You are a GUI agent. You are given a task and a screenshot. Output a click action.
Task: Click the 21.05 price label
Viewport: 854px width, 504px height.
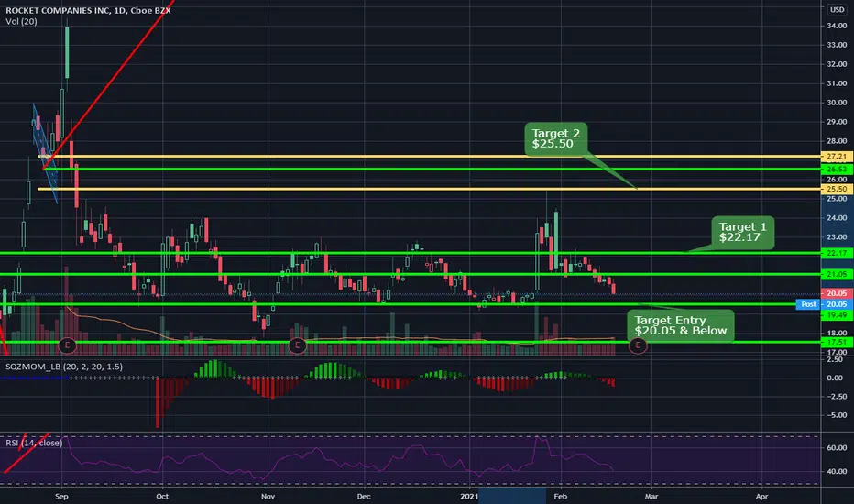tap(837, 275)
